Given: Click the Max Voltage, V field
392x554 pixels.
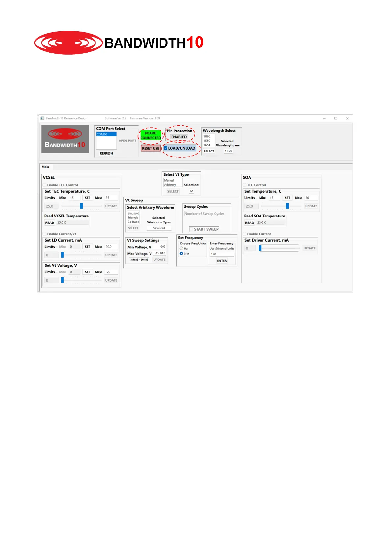Looking at the screenshot, I should click(160, 253).
